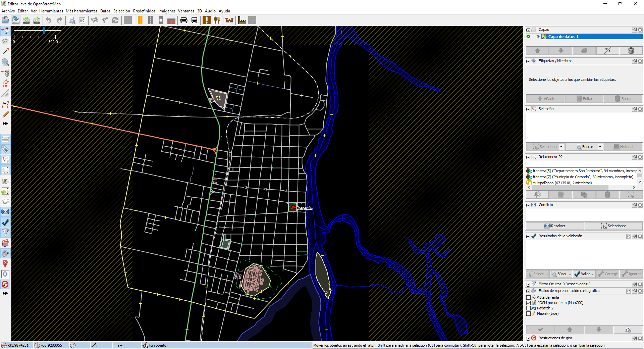Image resolution: width=644 pixels, height=349 pixels.
Task: Click the Save layer icon in toolbar
Action: [x=15, y=20]
